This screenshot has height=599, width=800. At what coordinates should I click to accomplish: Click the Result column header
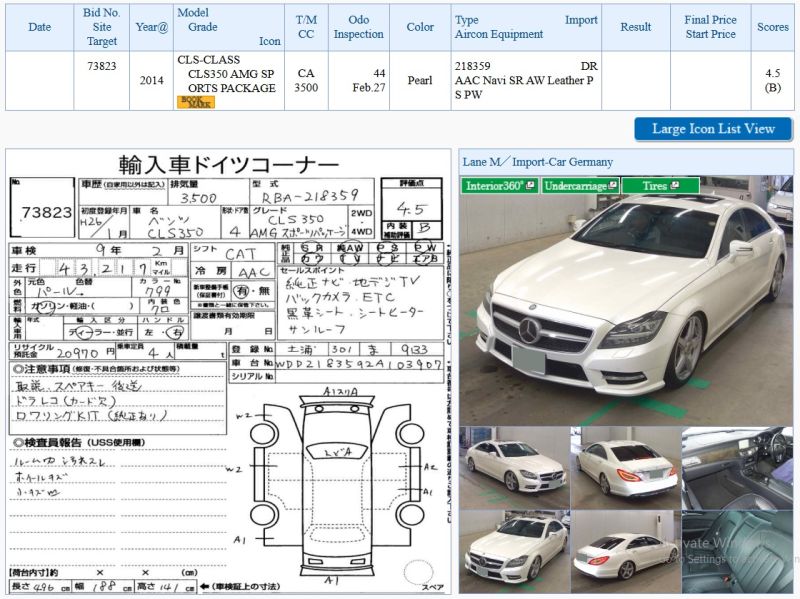click(x=636, y=27)
